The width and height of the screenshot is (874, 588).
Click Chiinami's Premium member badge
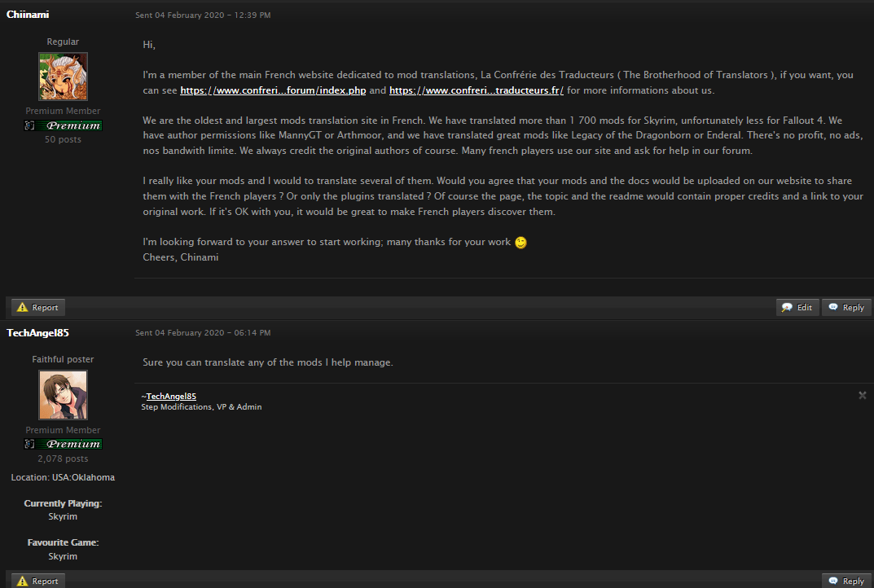click(63, 125)
